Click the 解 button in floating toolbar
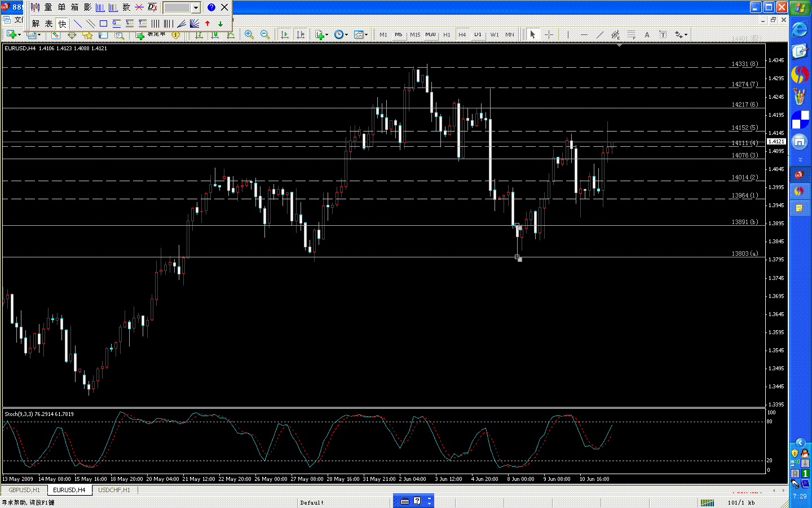The width and height of the screenshot is (812, 508). click(x=36, y=23)
